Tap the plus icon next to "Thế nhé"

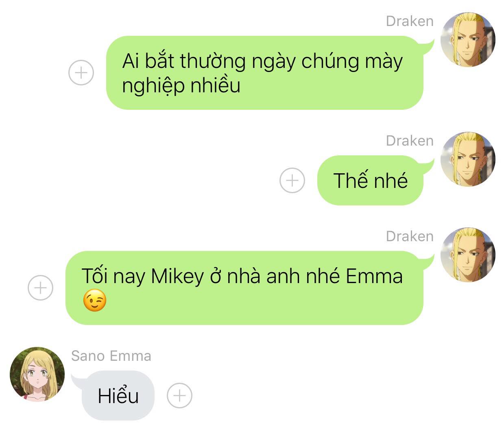click(292, 180)
